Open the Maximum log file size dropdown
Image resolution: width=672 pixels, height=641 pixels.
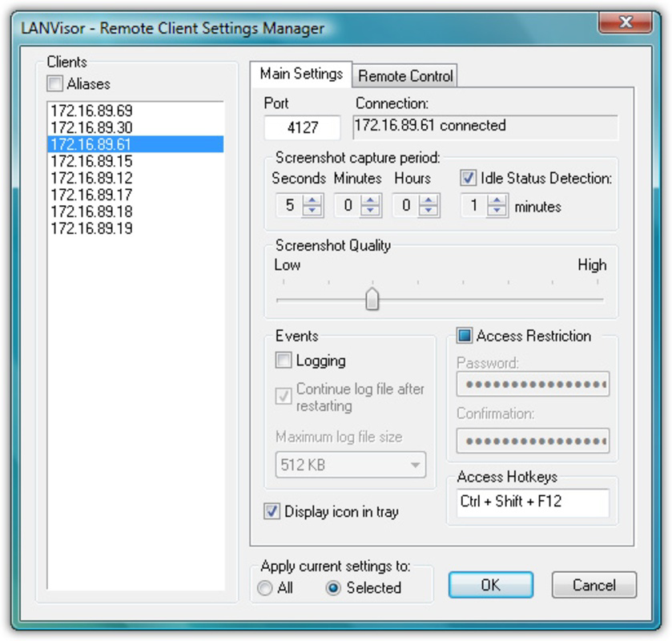351,465
